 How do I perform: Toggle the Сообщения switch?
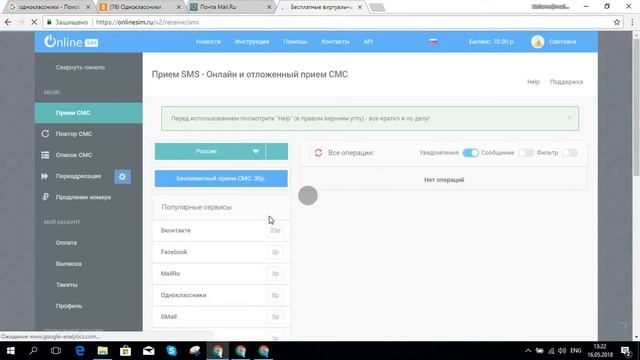click(x=526, y=153)
